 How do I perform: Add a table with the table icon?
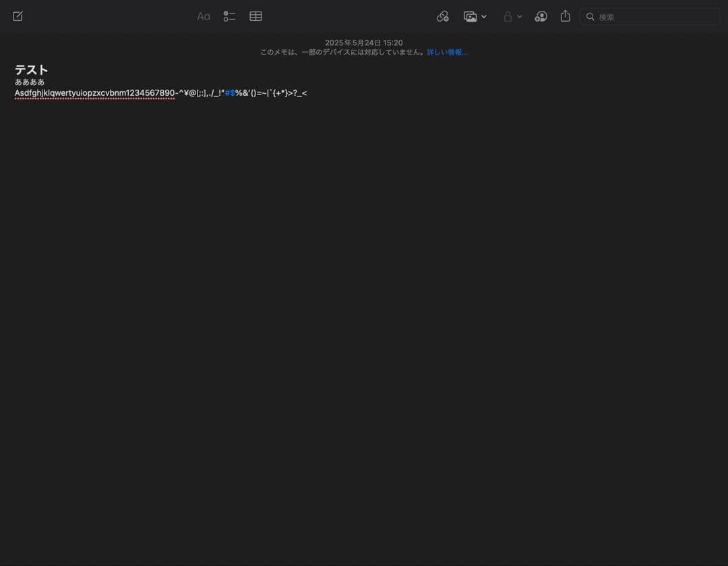pyautogui.click(x=255, y=16)
